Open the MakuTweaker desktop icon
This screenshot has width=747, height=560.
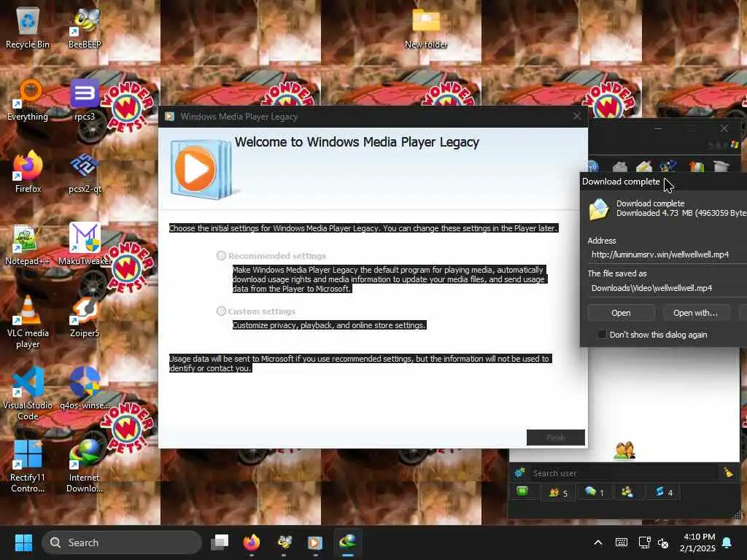pos(85,245)
